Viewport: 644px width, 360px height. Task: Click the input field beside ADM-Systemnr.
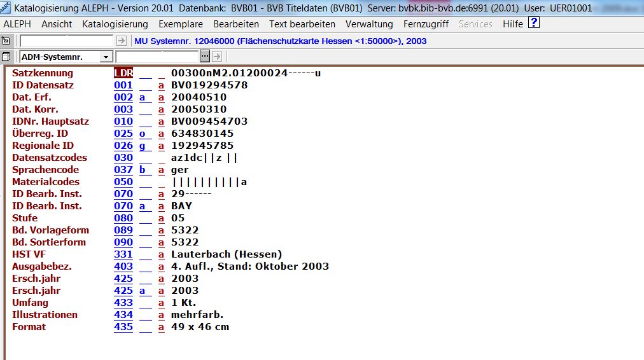(165, 57)
